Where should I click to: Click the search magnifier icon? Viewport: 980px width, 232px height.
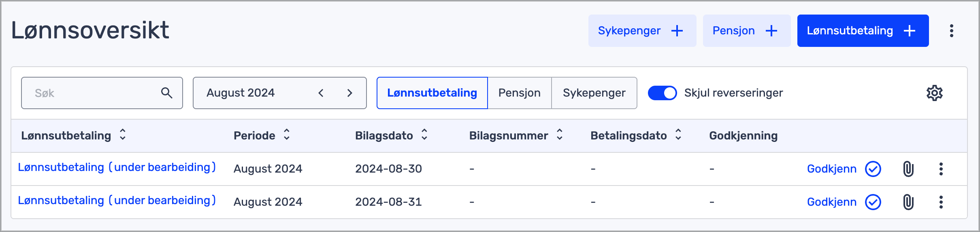(166, 93)
